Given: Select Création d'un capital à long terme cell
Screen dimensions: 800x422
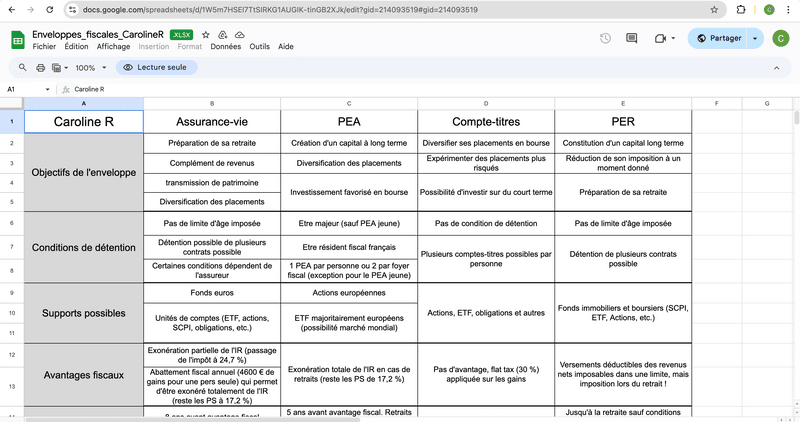Looking at the screenshot, I should [349, 143].
